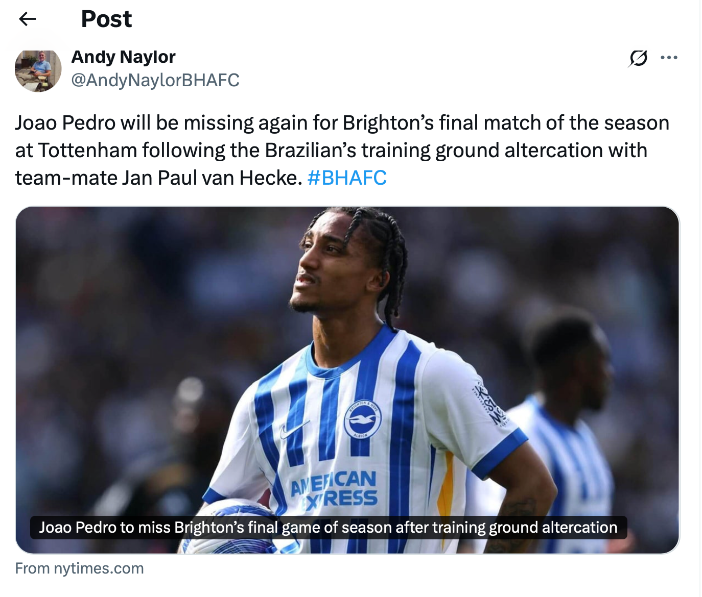The height and width of the screenshot is (597, 702).
Task: Click the tweet text about Joao Pedro
Action: pyautogui.click(x=342, y=150)
